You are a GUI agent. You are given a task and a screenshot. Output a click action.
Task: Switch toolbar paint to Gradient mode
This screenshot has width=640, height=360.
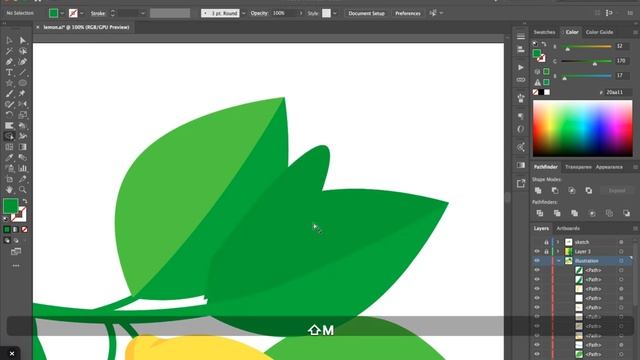(16, 229)
